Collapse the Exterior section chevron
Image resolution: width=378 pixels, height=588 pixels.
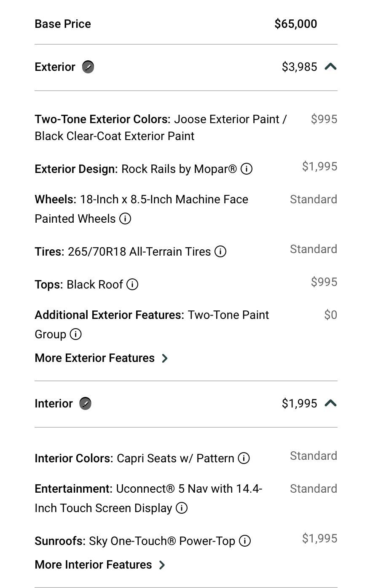pos(331,67)
